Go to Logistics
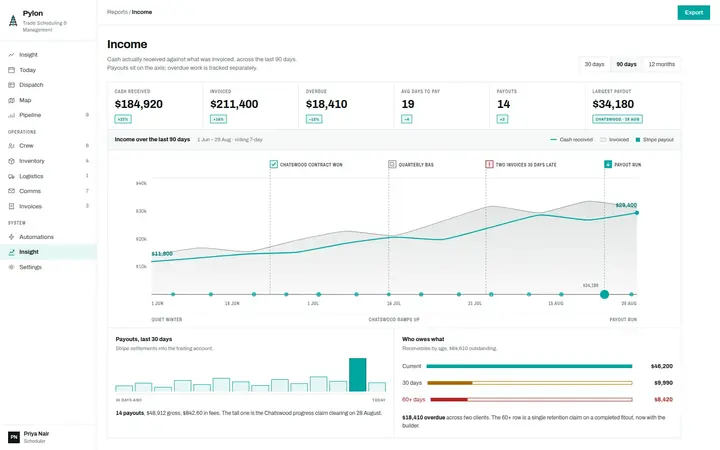Image resolution: width=720 pixels, height=450 pixels. (48, 176)
